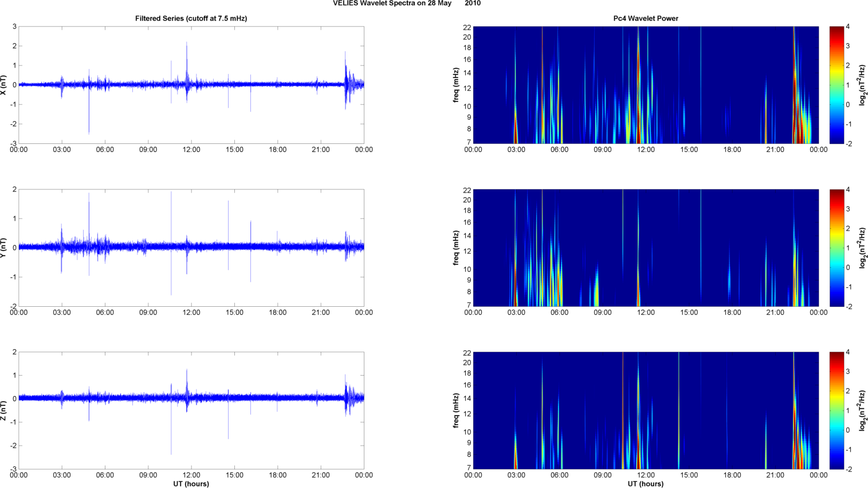Viewport: 868px width, 488px height.
Task: Click the VELIES Wavelet Spectra main title
Action: coord(406,3)
